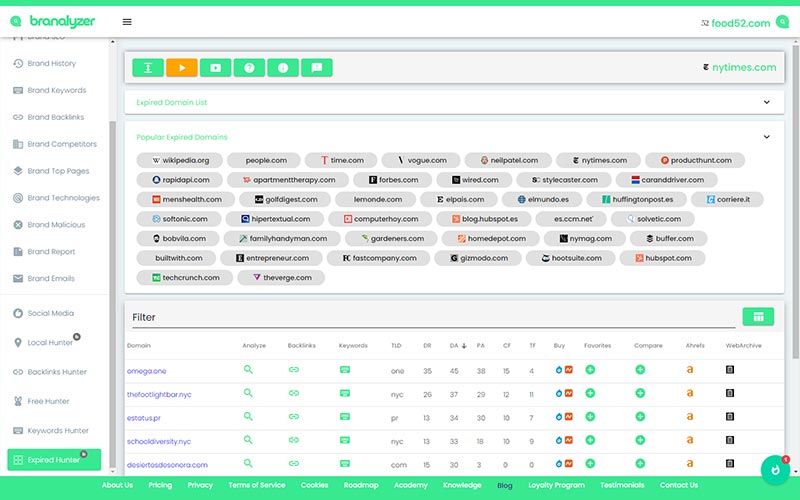Screen dimensions: 800x500
Task: Open WebArchive icon for estatus.pr
Action: 730,416
